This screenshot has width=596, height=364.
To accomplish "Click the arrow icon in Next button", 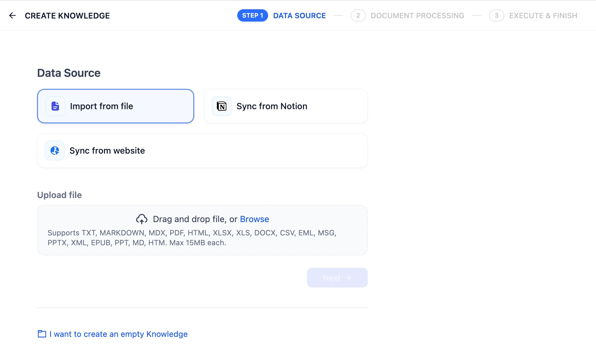I will (x=348, y=278).
